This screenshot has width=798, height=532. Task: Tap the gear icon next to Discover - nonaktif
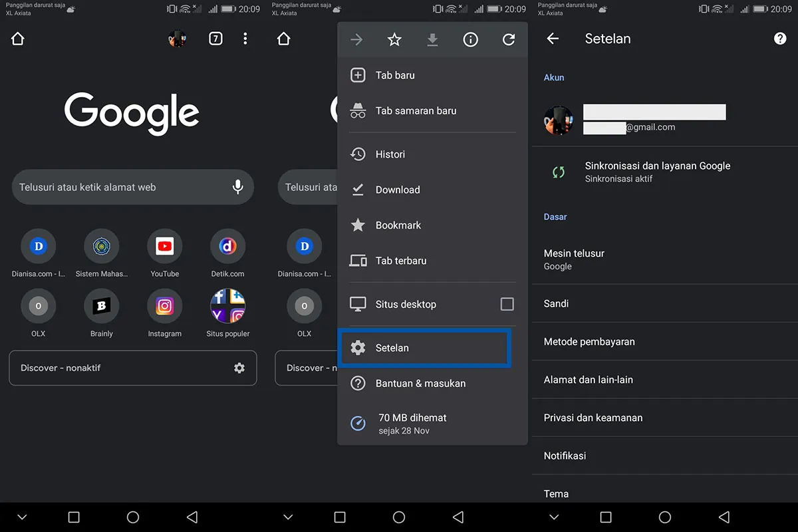[x=239, y=368]
